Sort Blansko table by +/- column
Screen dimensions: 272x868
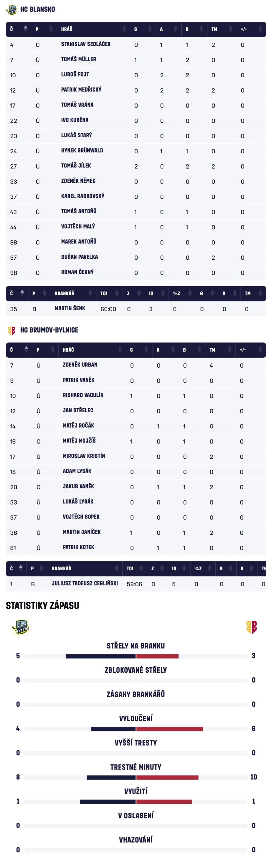click(260, 29)
